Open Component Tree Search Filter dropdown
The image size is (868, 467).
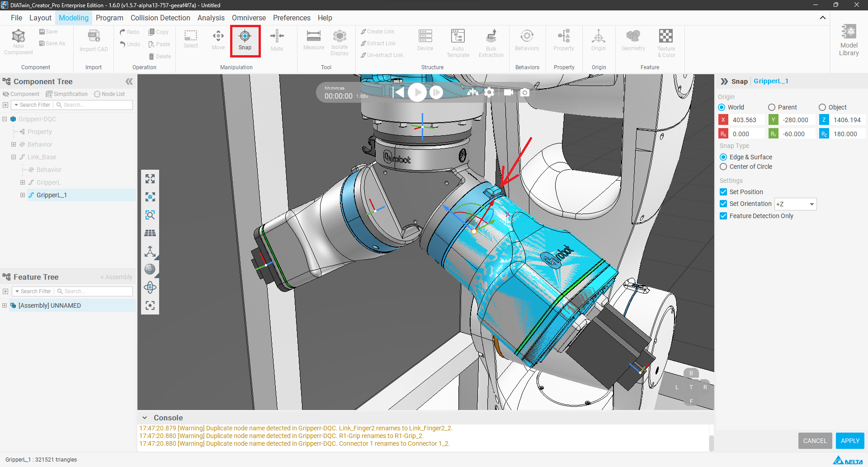point(33,105)
